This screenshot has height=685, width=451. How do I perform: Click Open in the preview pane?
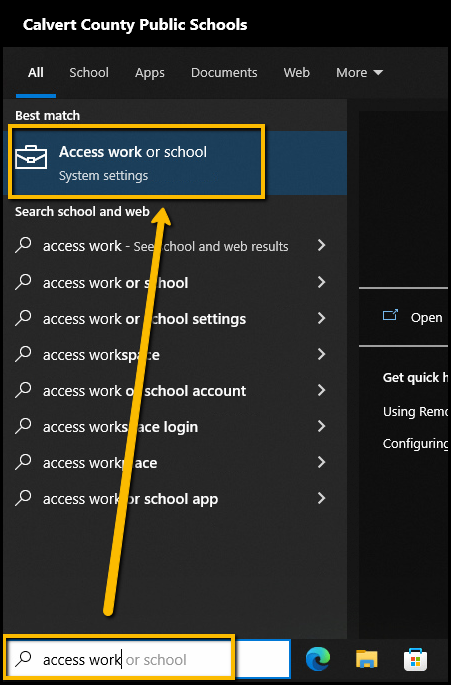(x=426, y=318)
